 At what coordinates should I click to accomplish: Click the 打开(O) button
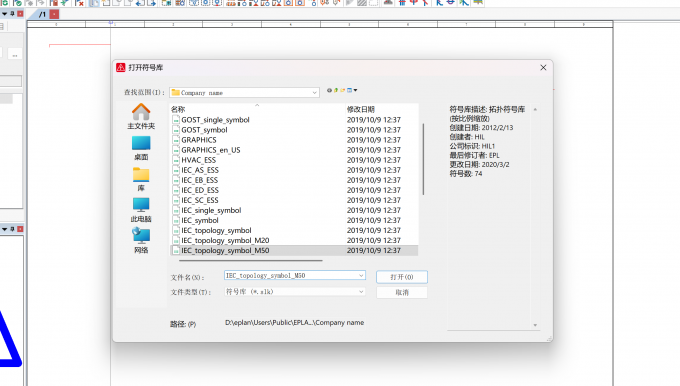click(x=402, y=277)
